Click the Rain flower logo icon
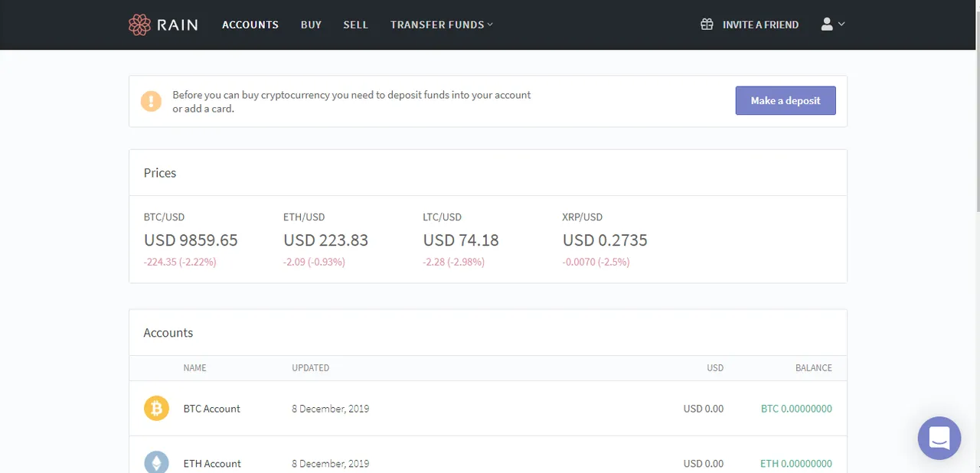Viewport: 980px width, 473px height. tap(139, 24)
